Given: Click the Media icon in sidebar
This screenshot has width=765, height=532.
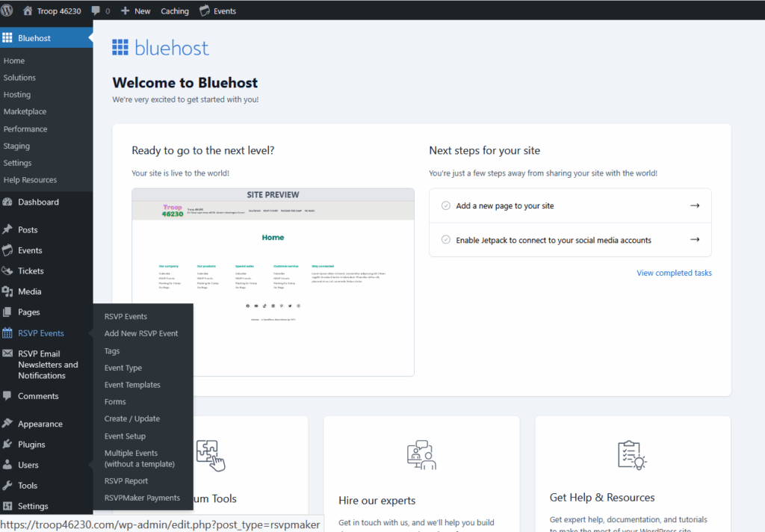Looking at the screenshot, I should (x=7, y=291).
